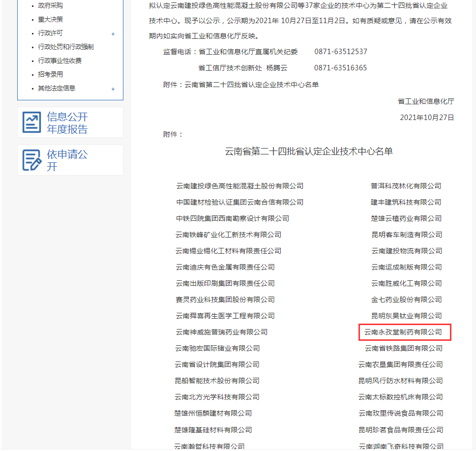
Task: Expand the 行政许可 plus sign
Action: [113, 34]
